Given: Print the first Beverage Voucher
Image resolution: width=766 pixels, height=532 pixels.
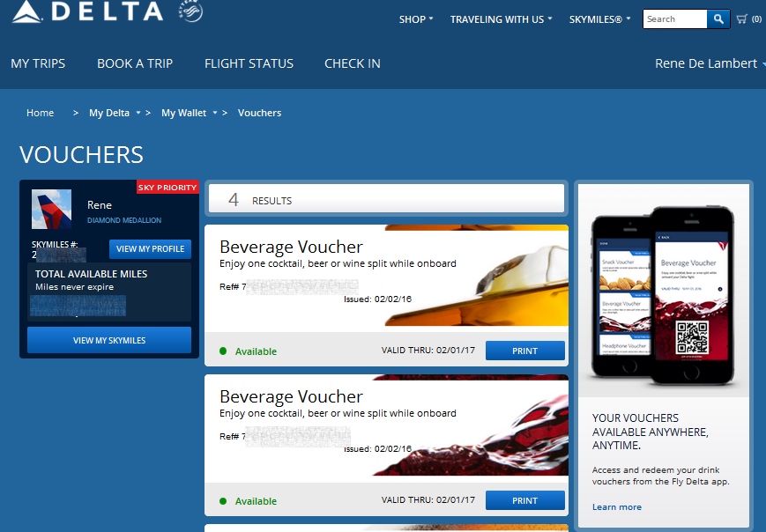Looking at the screenshot, I should pyautogui.click(x=524, y=351).
